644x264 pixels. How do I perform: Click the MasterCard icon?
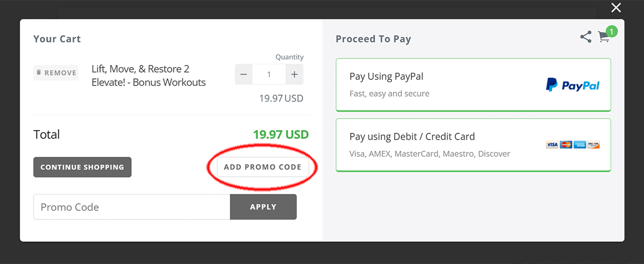point(566,145)
